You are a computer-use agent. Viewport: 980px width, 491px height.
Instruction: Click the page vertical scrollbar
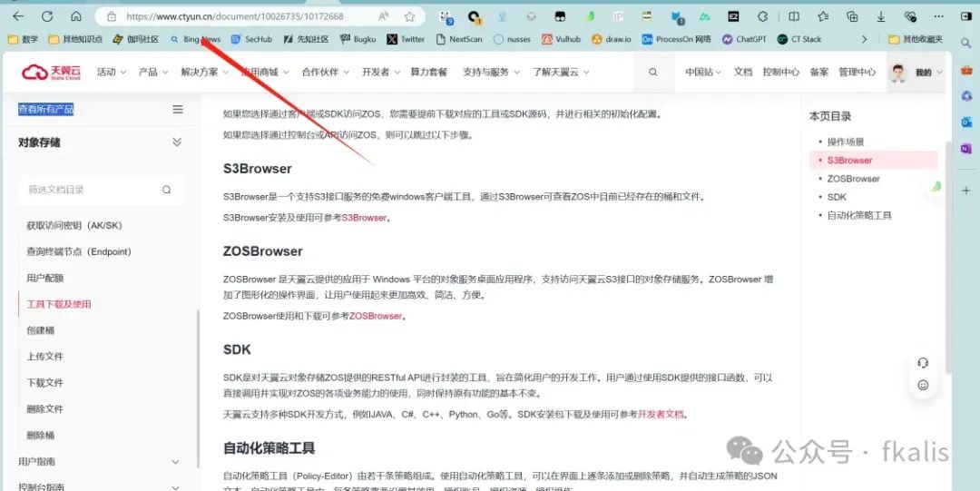point(948,257)
